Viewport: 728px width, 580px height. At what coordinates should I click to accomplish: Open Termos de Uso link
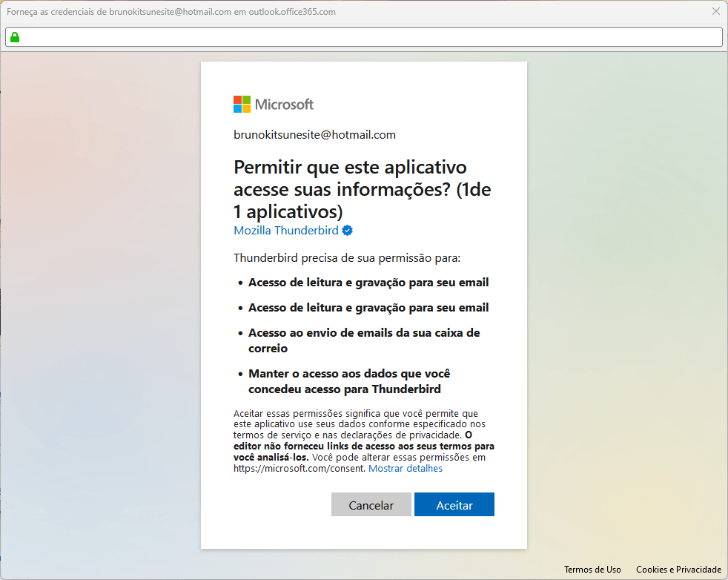click(592, 570)
